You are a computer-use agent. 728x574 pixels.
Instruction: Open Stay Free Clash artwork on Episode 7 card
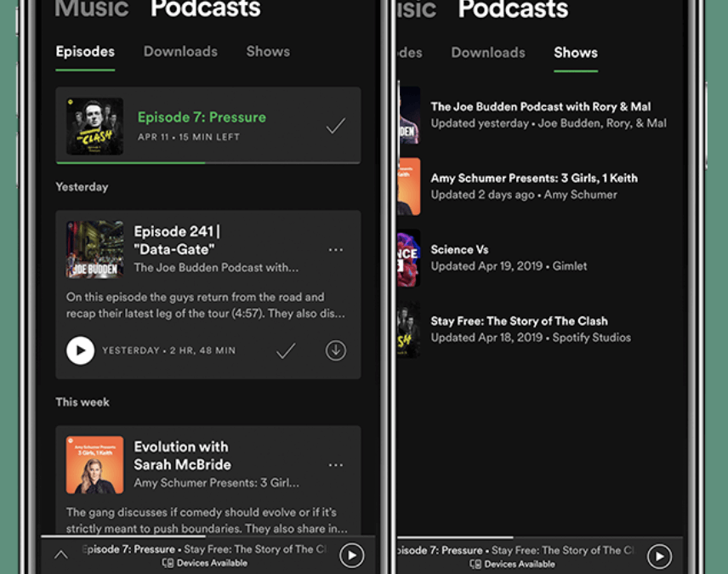pyautogui.click(x=94, y=126)
